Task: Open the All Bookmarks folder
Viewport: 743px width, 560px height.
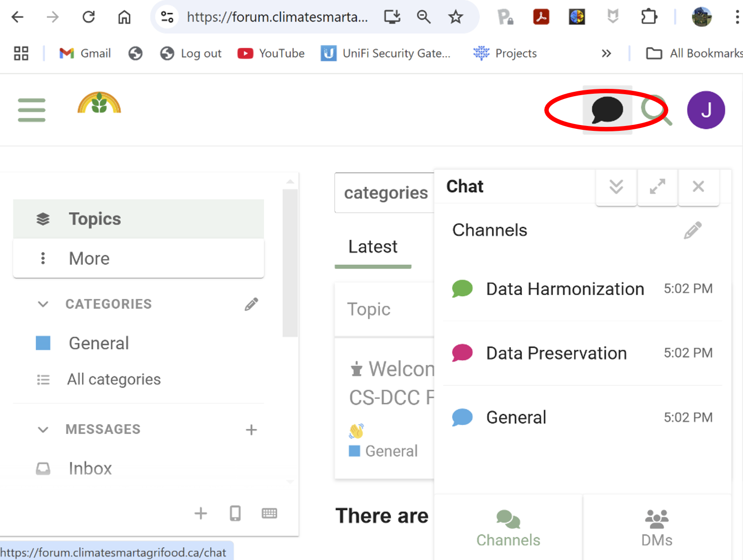Action: tap(694, 53)
